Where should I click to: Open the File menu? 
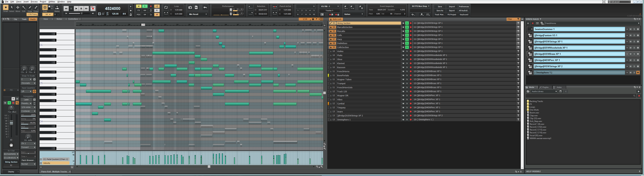click(x=7, y=2)
